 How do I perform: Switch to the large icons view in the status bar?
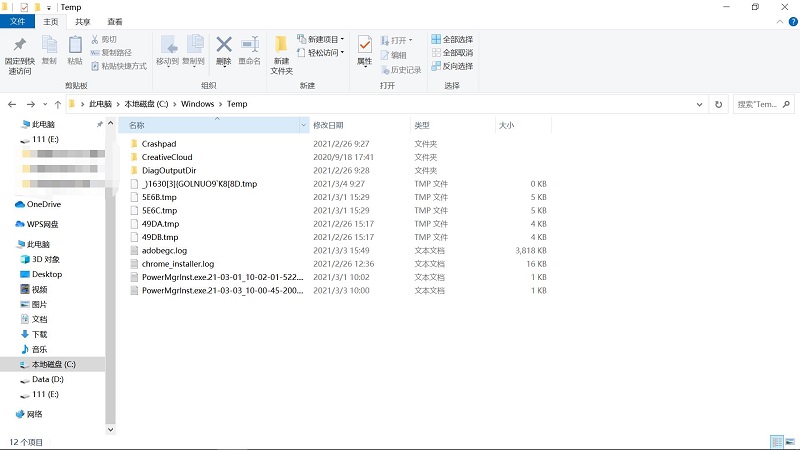point(790,441)
